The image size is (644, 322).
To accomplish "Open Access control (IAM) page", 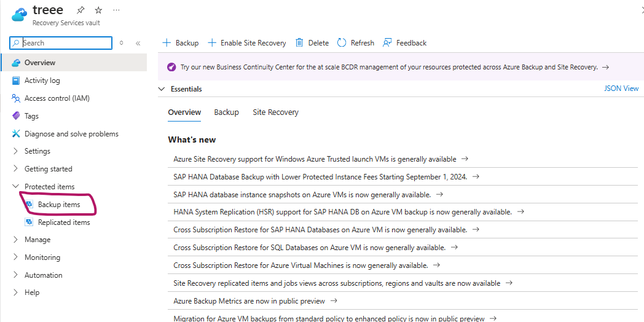I will (57, 98).
